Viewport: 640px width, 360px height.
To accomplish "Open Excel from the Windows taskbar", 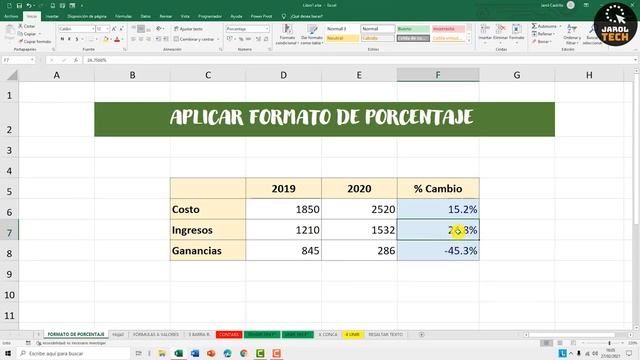I will [178, 353].
